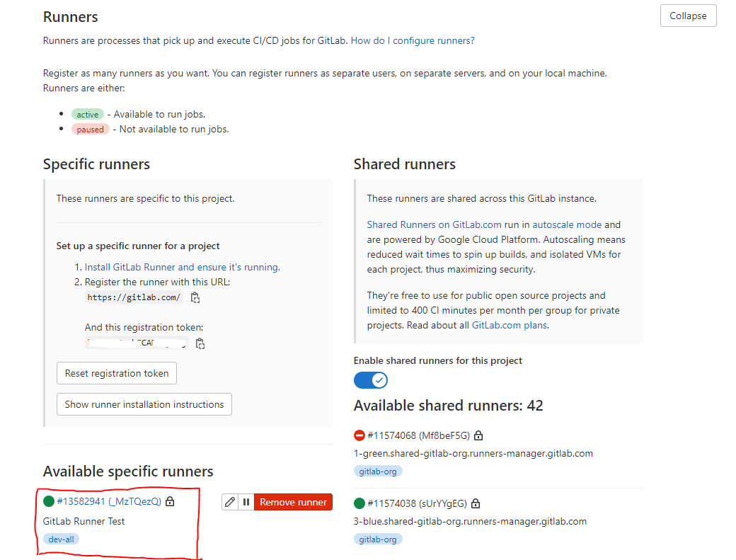
Task: Click lock icon next to #11574068
Action: pos(478,435)
